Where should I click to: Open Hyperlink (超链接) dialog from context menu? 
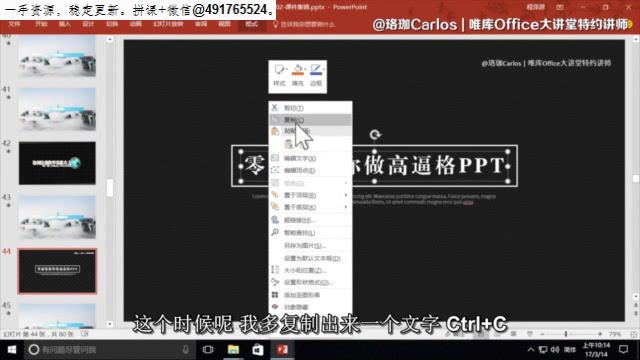[x=310, y=220]
